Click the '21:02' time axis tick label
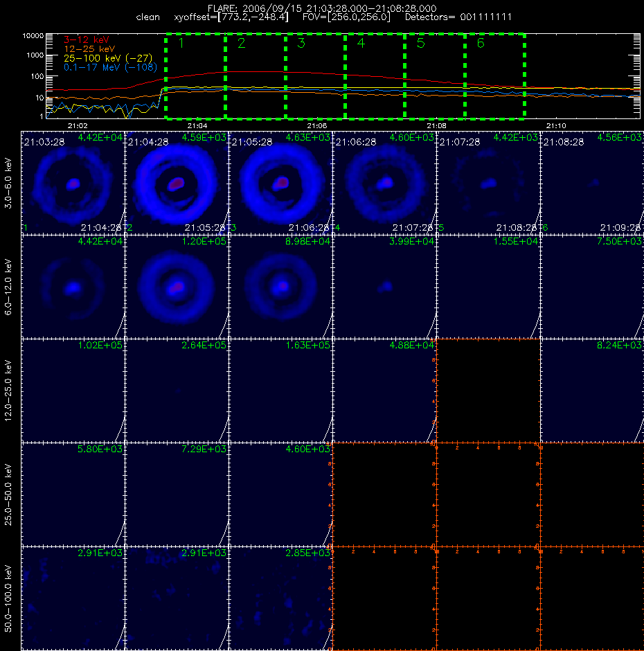The height and width of the screenshot is (651, 644). coord(78,125)
